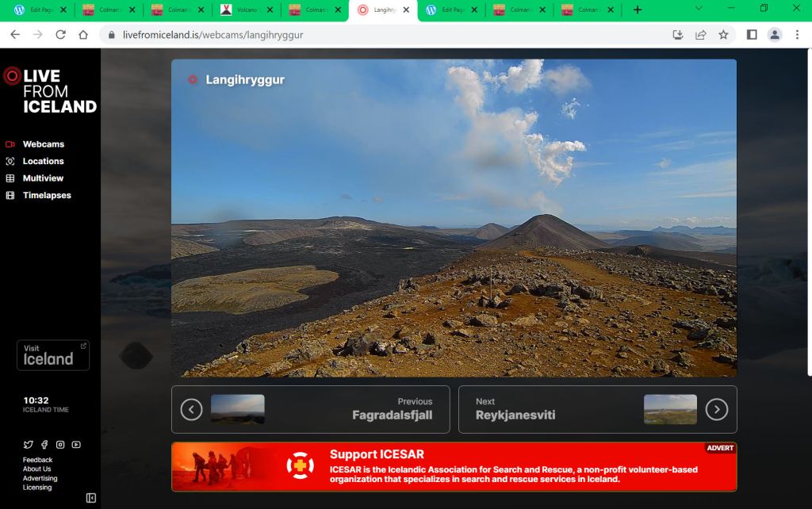Click the Live From Iceland logo
This screenshot has height=509, width=812.
pyautogui.click(x=49, y=90)
